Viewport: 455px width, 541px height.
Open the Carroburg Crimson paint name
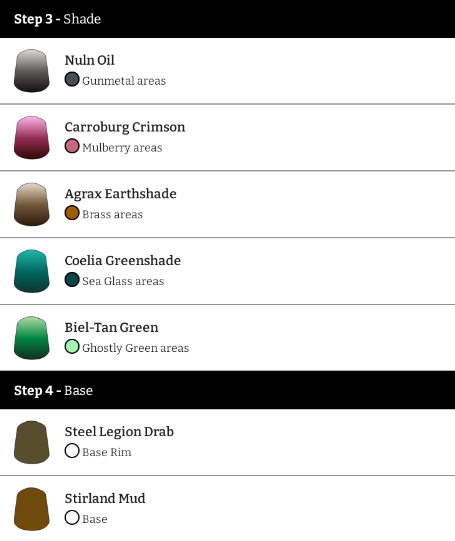[x=125, y=127]
